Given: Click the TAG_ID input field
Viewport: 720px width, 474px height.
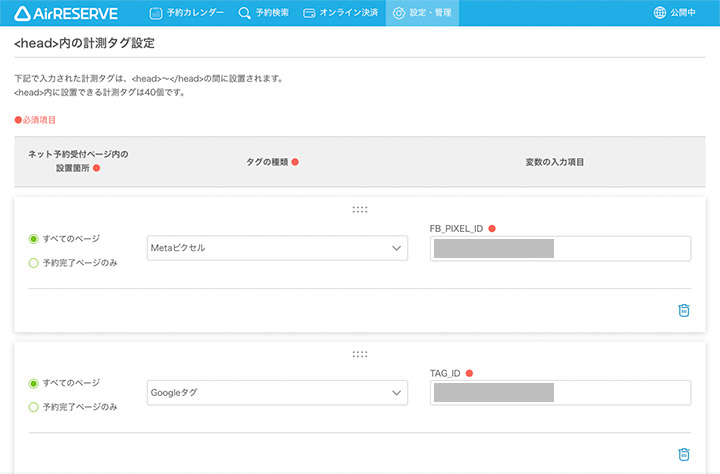Looking at the screenshot, I should click(560, 393).
